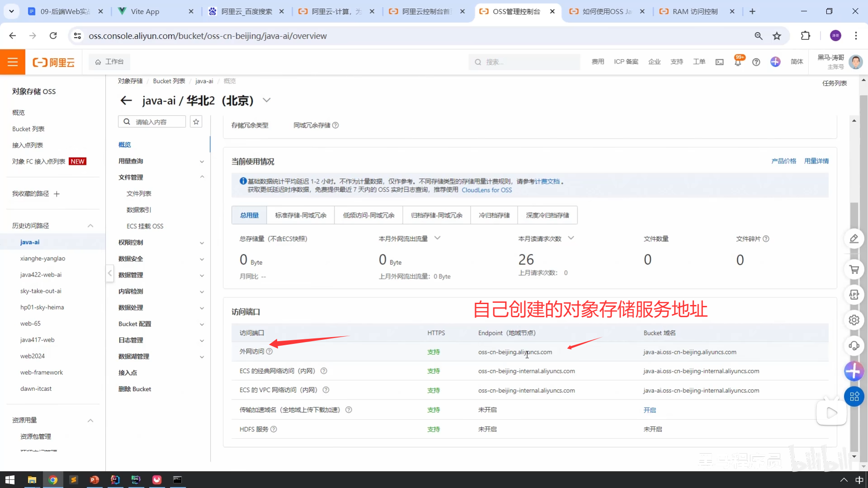Select 文件列表 in side menu

pyautogui.click(x=139, y=193)
